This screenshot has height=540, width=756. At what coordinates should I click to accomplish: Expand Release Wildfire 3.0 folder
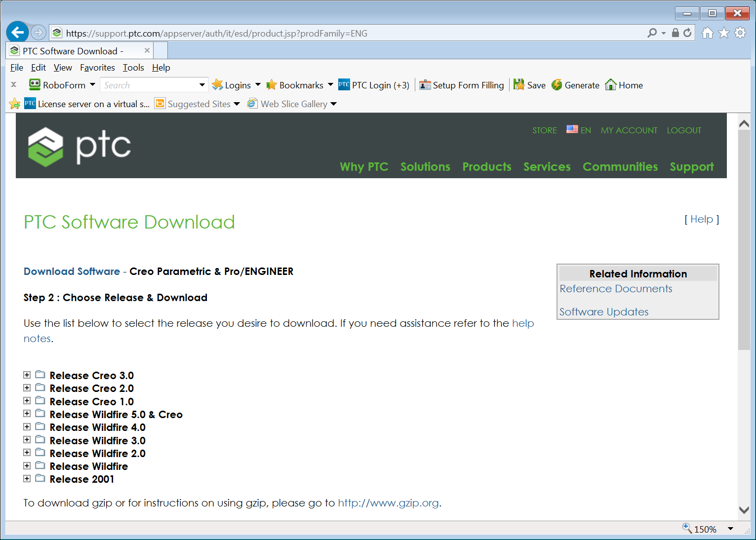click(x=27, y=440)
